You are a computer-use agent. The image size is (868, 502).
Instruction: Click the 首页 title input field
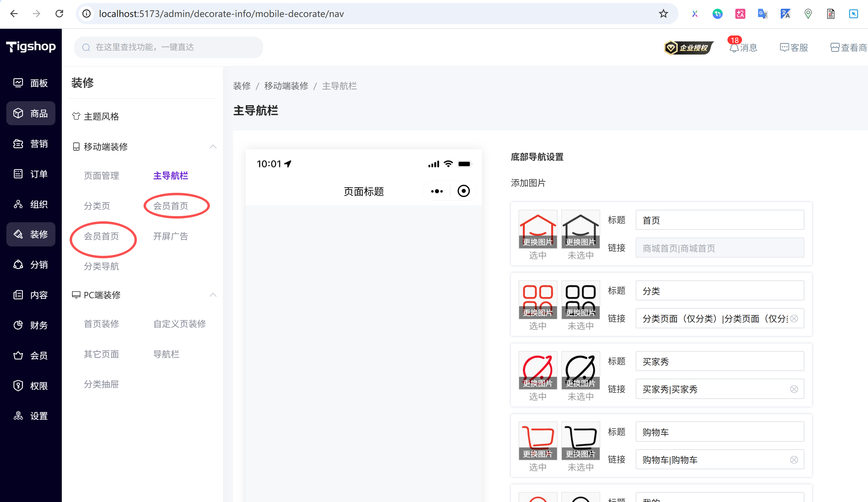(x=719, y=220)
